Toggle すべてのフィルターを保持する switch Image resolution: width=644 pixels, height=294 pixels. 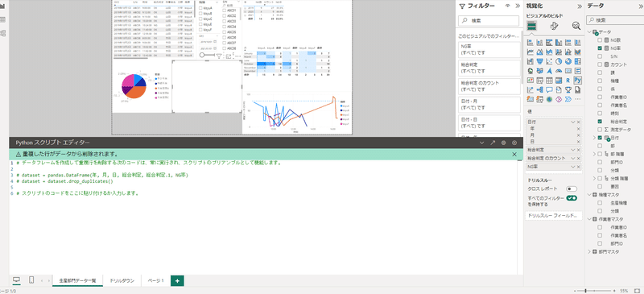572,198
